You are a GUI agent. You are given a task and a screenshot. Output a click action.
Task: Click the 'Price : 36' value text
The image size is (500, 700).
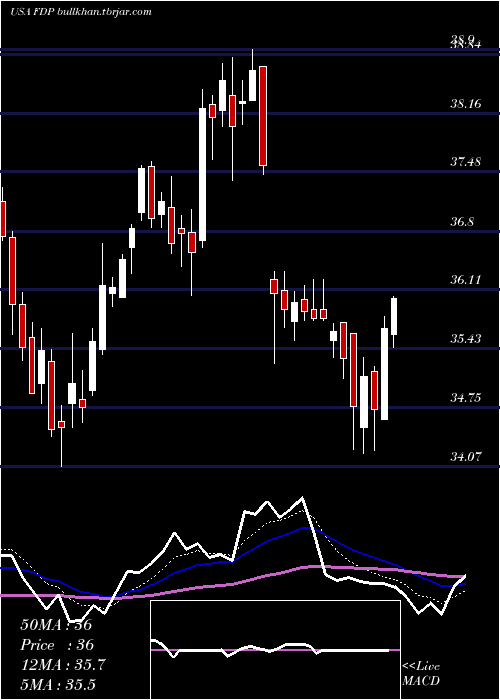(x=57, y=645)
